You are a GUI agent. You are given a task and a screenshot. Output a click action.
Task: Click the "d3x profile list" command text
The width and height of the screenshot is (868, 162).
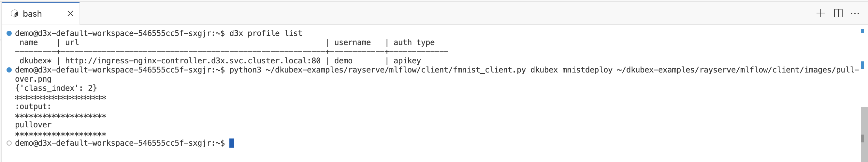pyautogui.click(x=266, y=33)
